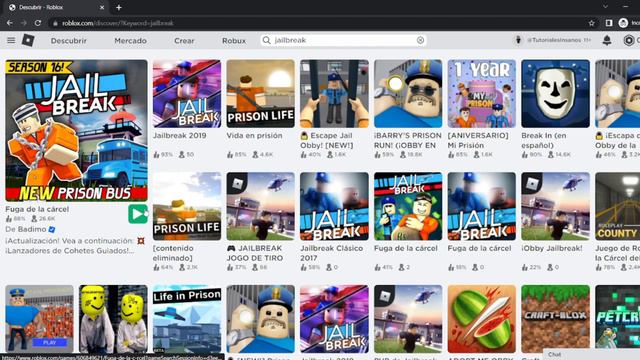Open fruit slicing game thumbnail
This screenshot has width=640, height=360.
482,319
